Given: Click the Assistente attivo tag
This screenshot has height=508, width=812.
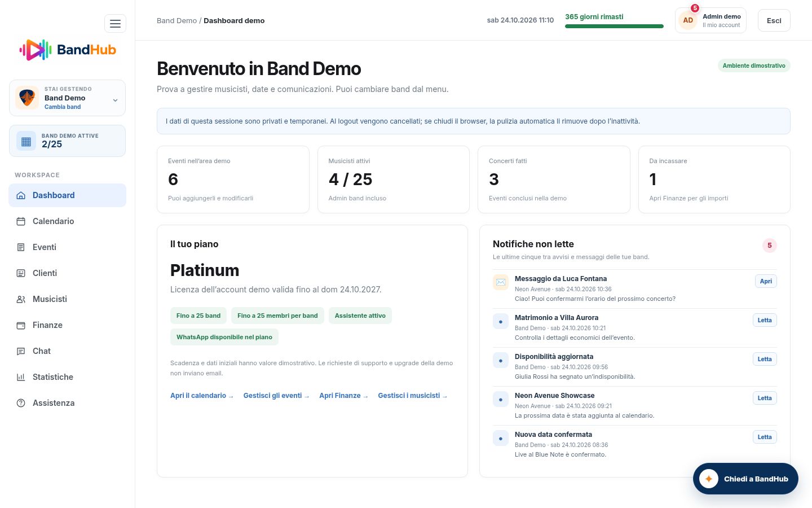Looking at the screenshot, I should click(360, 316).
